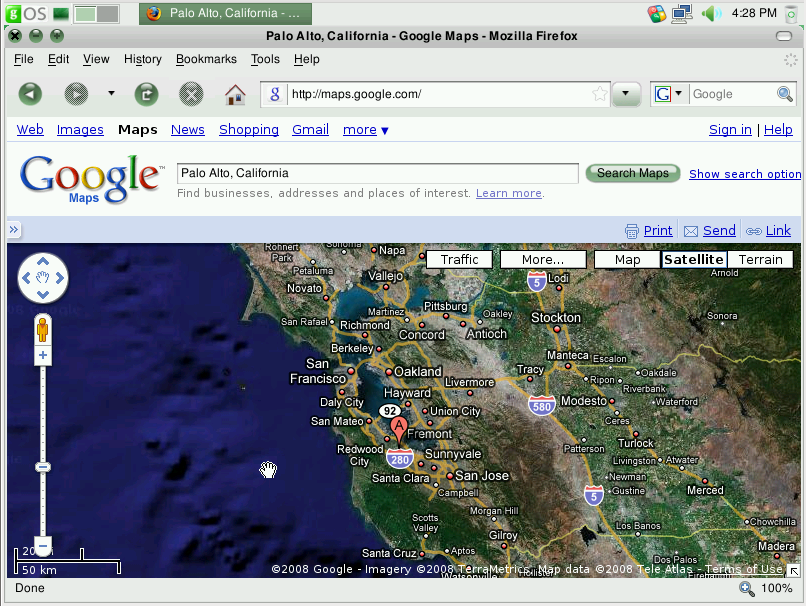Open the Shopping link
Image resolution: width=806 pixels, height=606 pixels.
point(249,130)
